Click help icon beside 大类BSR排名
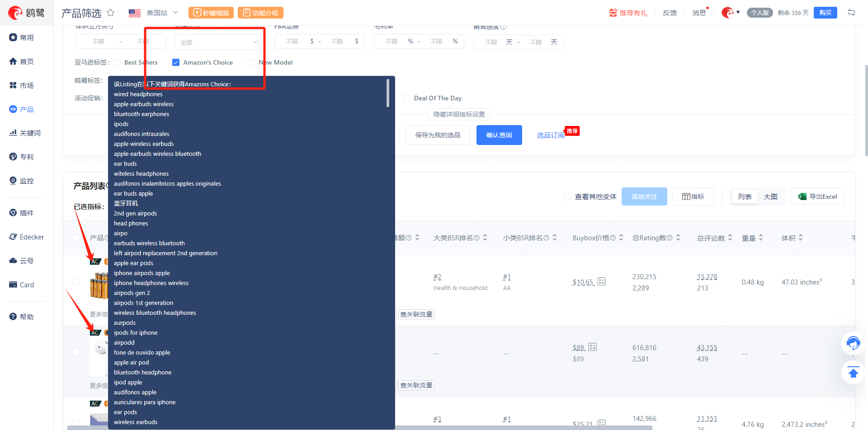The height and width of the screenshot is (430, 868). tap(476, 238)
